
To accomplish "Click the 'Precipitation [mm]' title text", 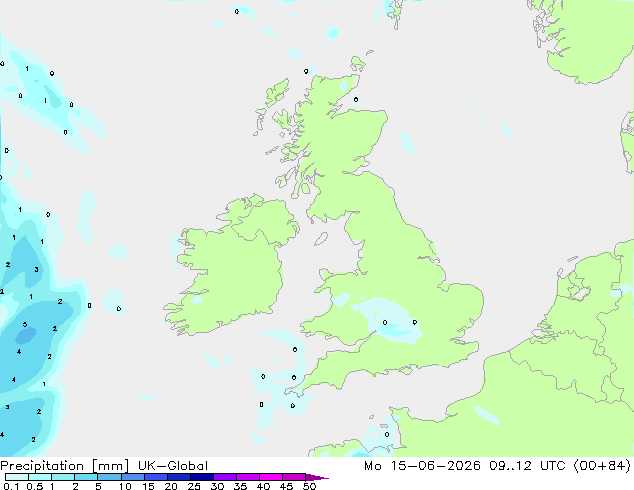I will (x=64, y=466).
